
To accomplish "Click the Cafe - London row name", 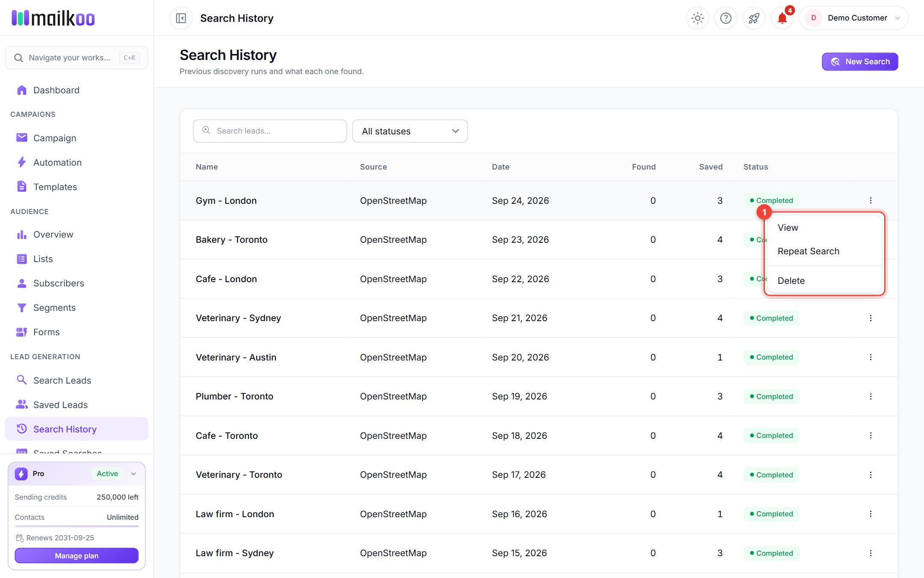I will 226,279.
